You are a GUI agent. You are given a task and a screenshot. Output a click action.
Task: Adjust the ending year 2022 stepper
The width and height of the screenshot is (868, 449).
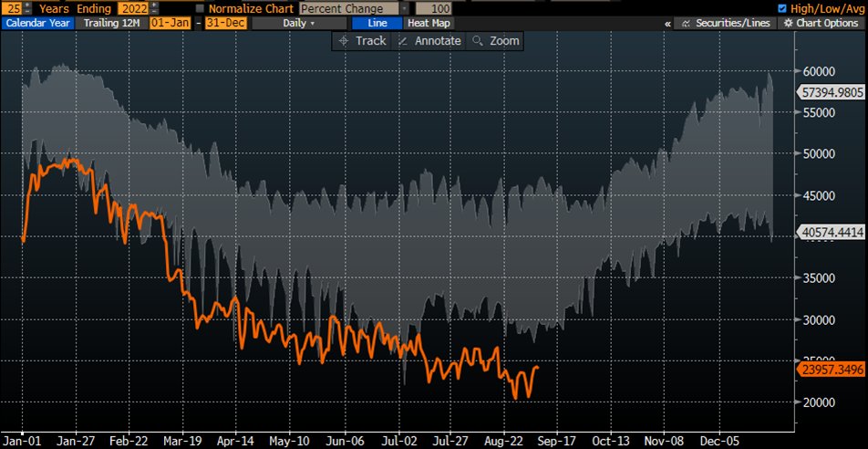click(152, 8)
